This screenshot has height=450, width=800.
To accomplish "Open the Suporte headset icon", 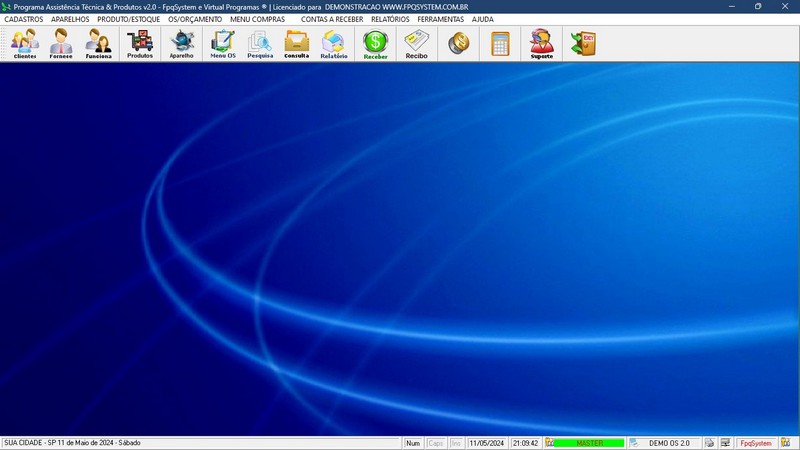I will point(542,44).
